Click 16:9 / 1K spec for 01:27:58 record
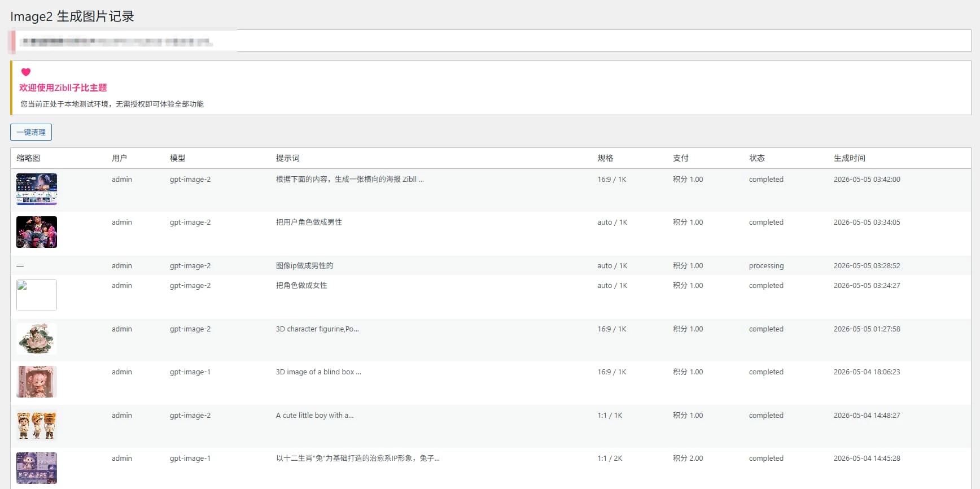The height and width of the screenshot is (489, 980). pyautogui.click(x=612, y=329)
